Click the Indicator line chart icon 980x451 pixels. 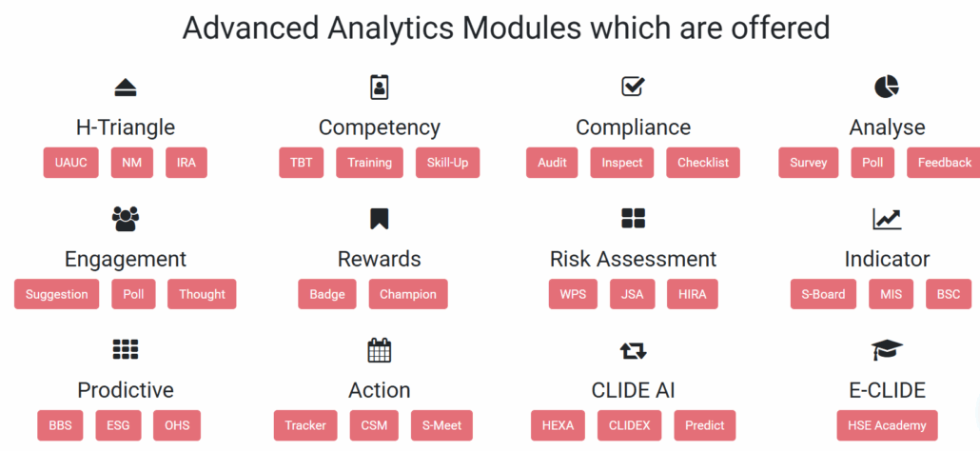coord(887,219)
